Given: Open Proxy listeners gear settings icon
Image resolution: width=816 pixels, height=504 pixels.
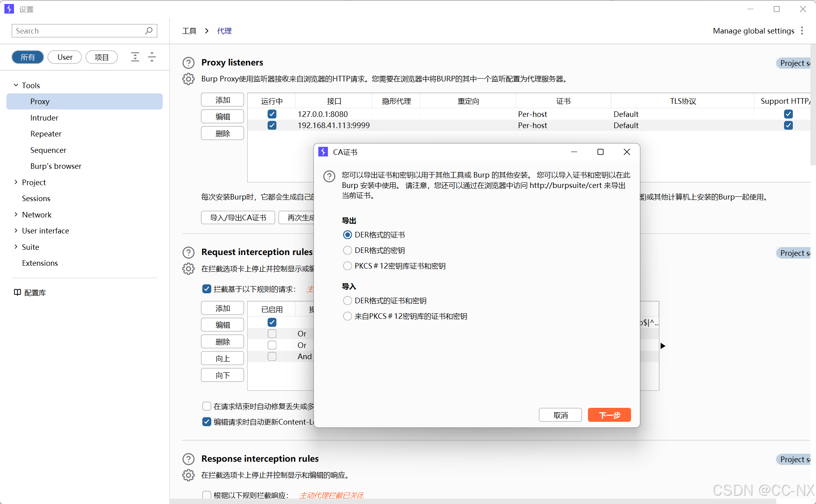Looking at the screenshot, I should tap(188, 79).
